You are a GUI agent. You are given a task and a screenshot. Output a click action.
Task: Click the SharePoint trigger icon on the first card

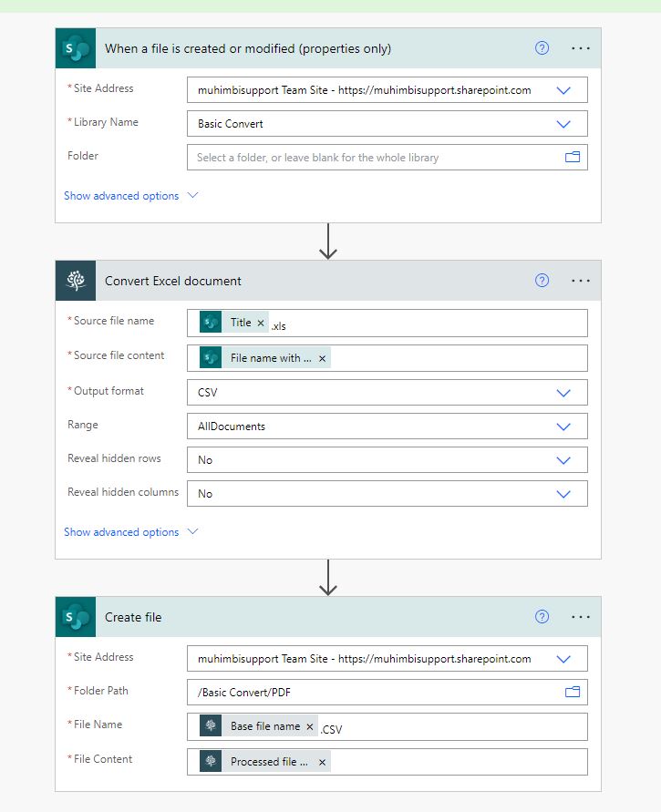pos(75,47)
